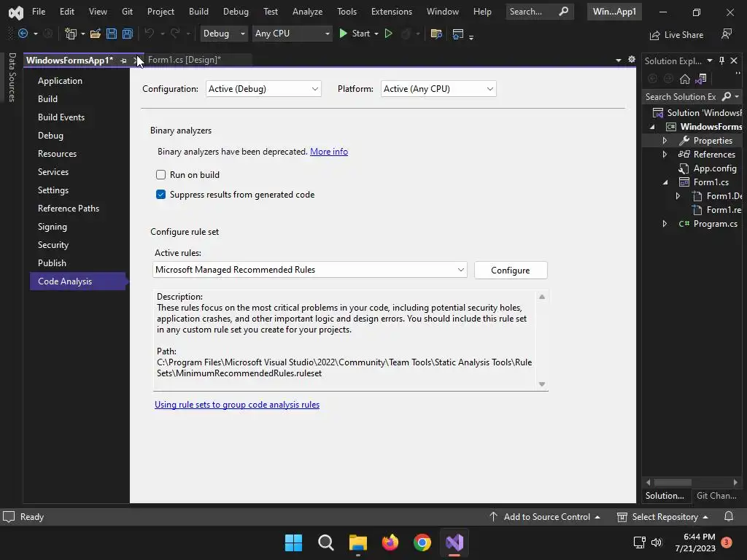747x560 pixels.
Task: Click the More info link
Action: (329, 152)
